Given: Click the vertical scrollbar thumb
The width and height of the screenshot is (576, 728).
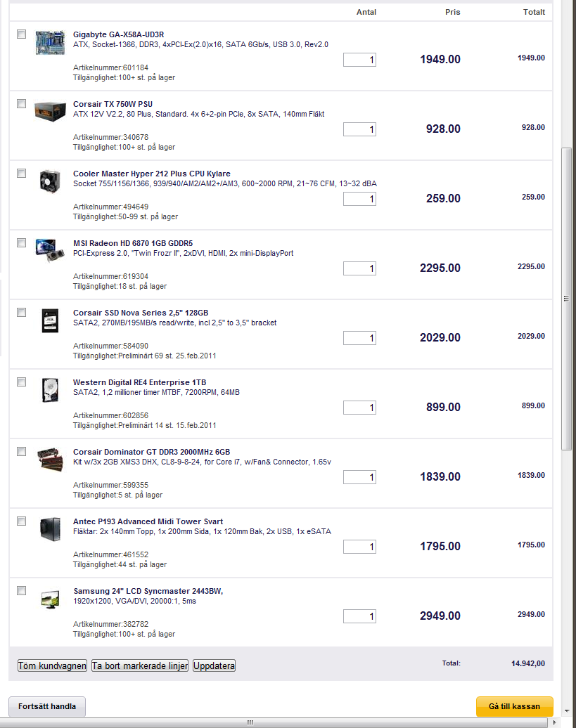Looking at the screenshot, I should point(566,299).
